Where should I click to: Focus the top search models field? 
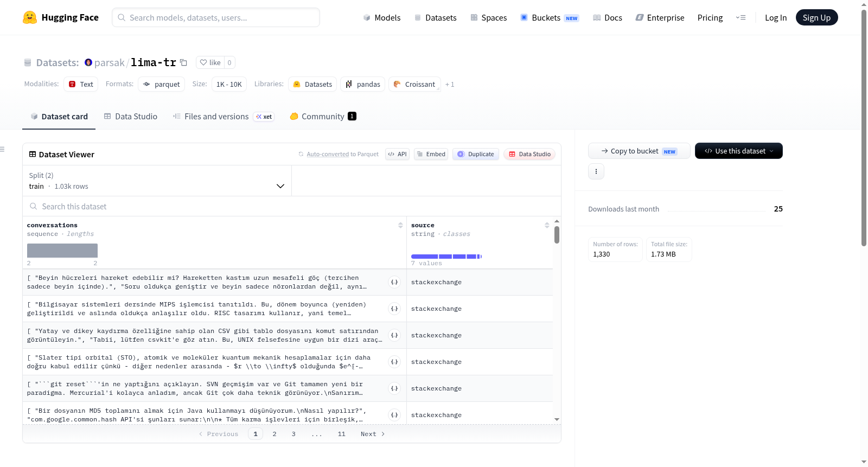(x=216, y=17)
